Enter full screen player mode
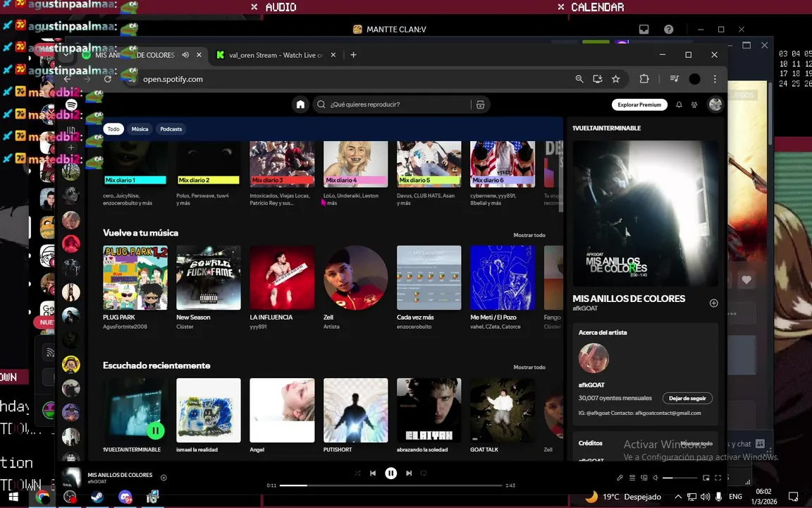Screen dimensions: 812x508 click(718, 478)
